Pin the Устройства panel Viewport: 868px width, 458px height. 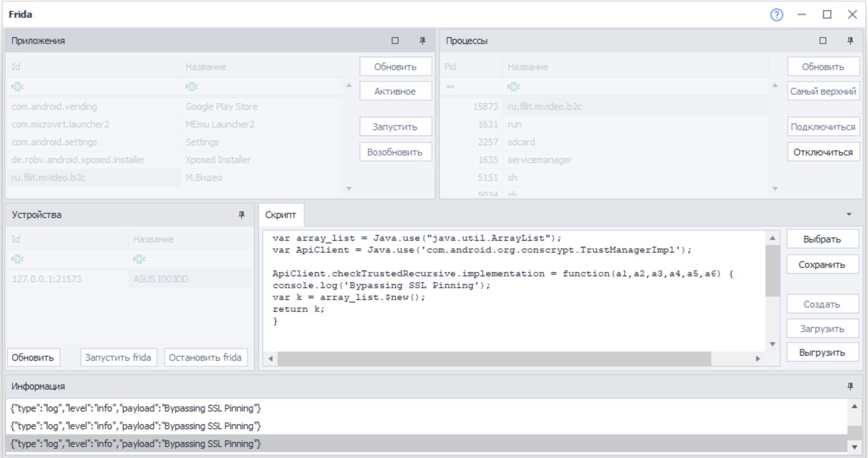(x=242, y=215)
